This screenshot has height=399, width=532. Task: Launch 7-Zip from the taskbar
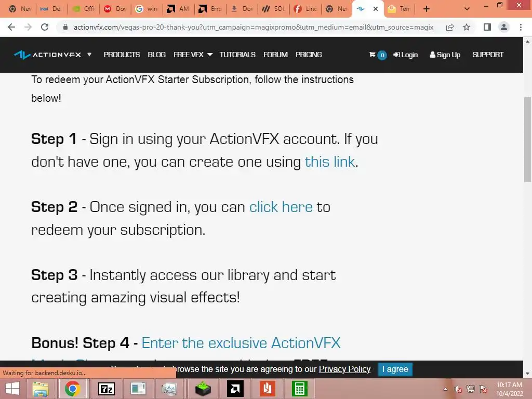106,389
